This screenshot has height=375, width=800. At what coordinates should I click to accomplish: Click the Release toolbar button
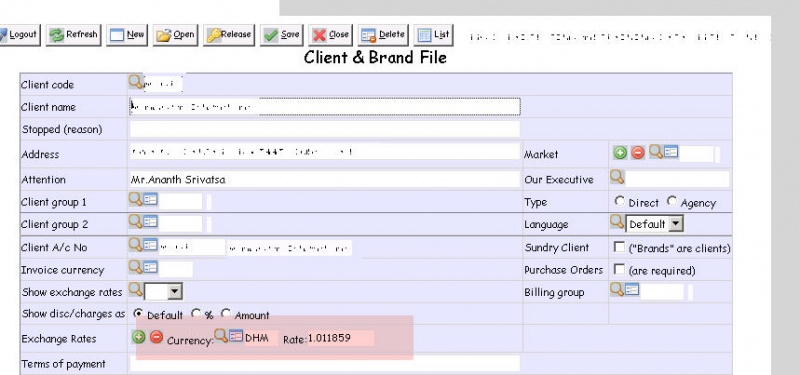229,35
